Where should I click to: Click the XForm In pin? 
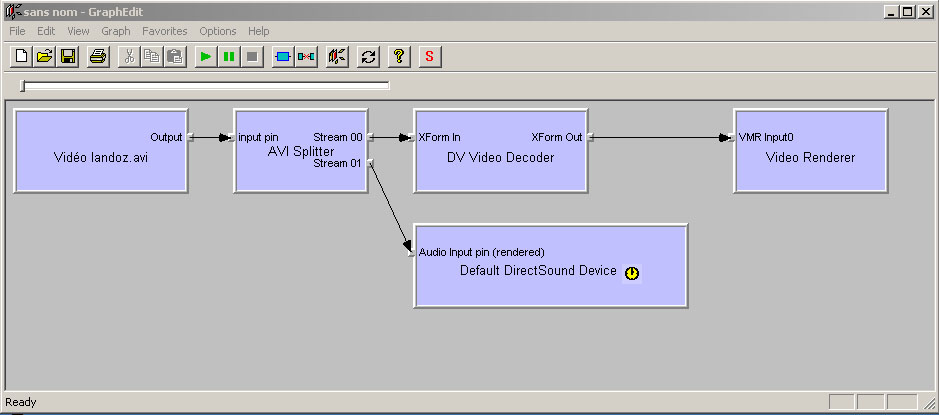point(411,137)
